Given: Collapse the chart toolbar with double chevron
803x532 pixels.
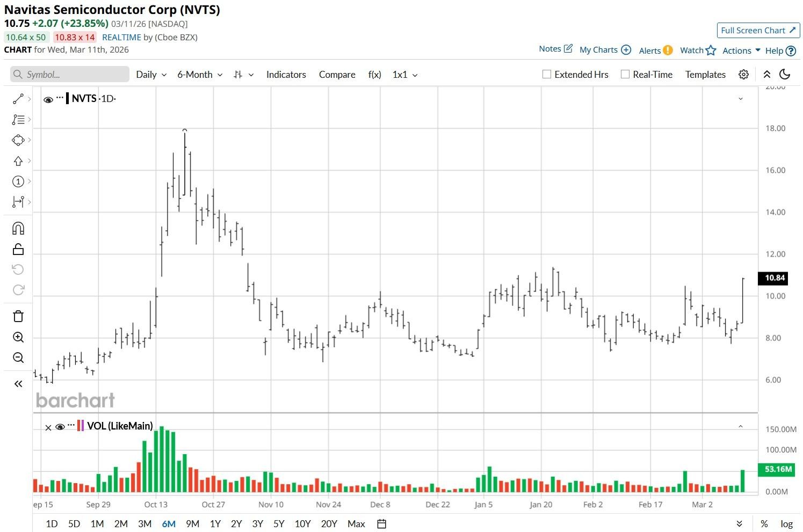Looking at the screenshot, I should pyautogui.click(x=767, y=75).
